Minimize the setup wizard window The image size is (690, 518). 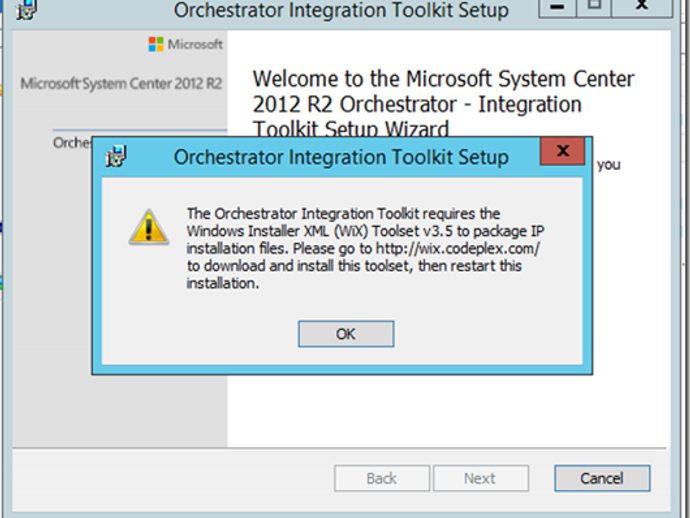[x=557, y=7]
